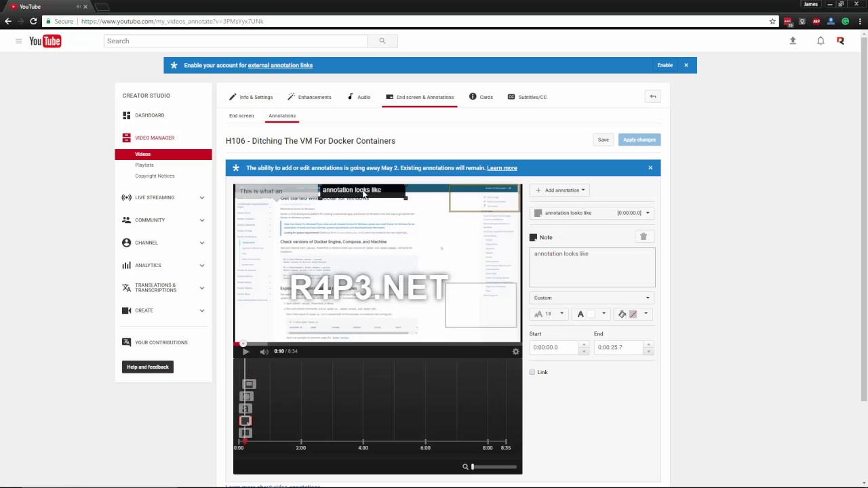The height and width of the screenshot is (488, 868).
Task: Open the Enhancements tab
Action: [309, 97]
